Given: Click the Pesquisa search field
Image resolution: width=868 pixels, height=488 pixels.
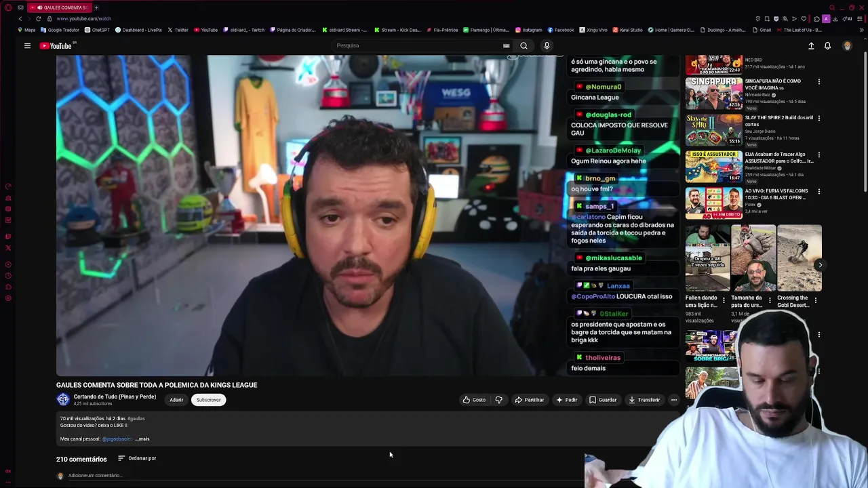Looking at the screenshot, I should point(417,45).
